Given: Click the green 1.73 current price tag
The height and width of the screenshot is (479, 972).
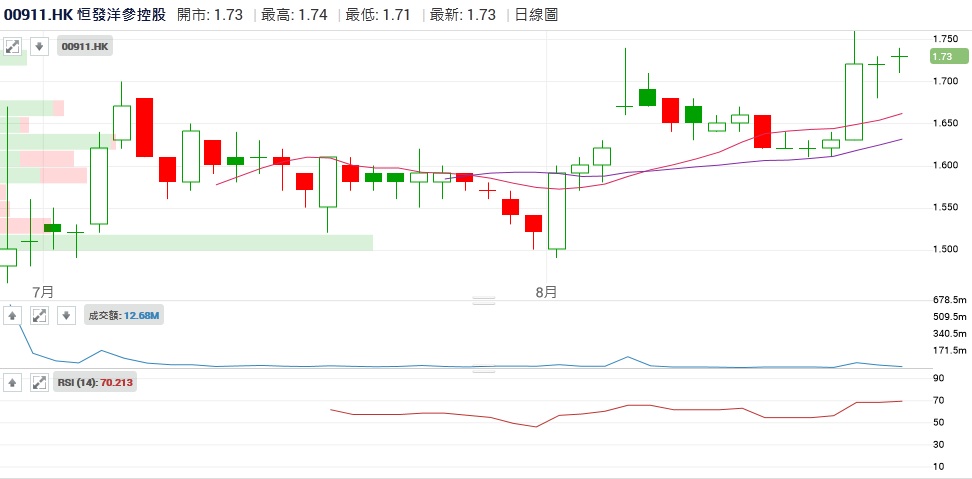Looking at the screenshot, I should pos(948,56).
